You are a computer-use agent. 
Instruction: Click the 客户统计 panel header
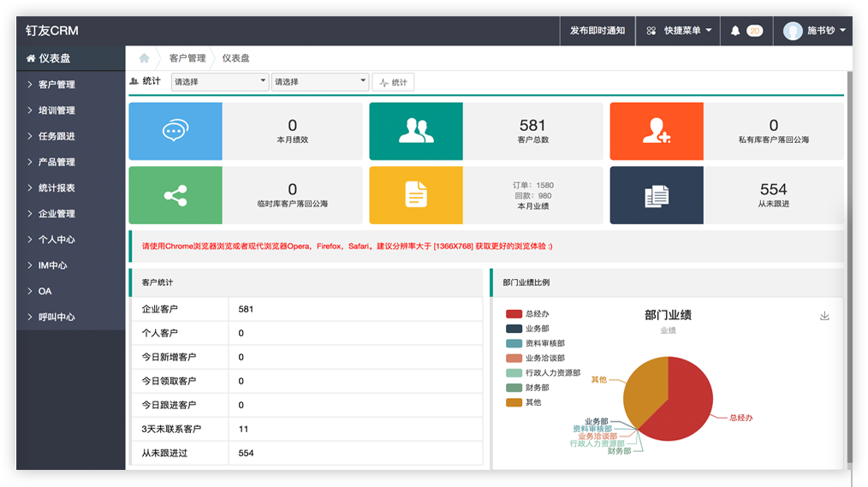click(306, 282)
